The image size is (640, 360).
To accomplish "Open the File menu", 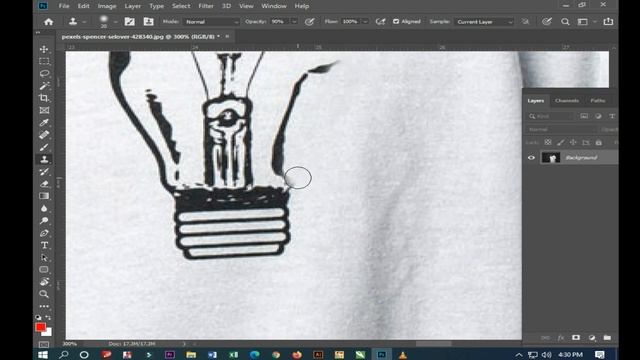I will (x=64, y=6).
